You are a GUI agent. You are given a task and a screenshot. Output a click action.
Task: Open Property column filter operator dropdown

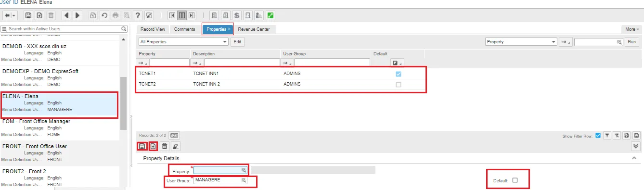click(143, 63)
